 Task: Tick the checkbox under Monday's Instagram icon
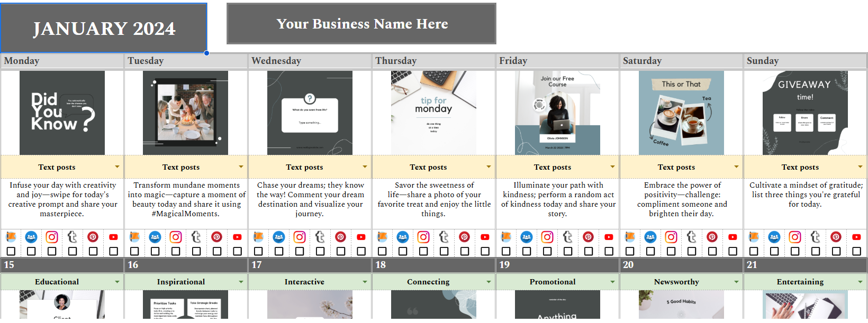pyautogui.click(x=52, y=251)
